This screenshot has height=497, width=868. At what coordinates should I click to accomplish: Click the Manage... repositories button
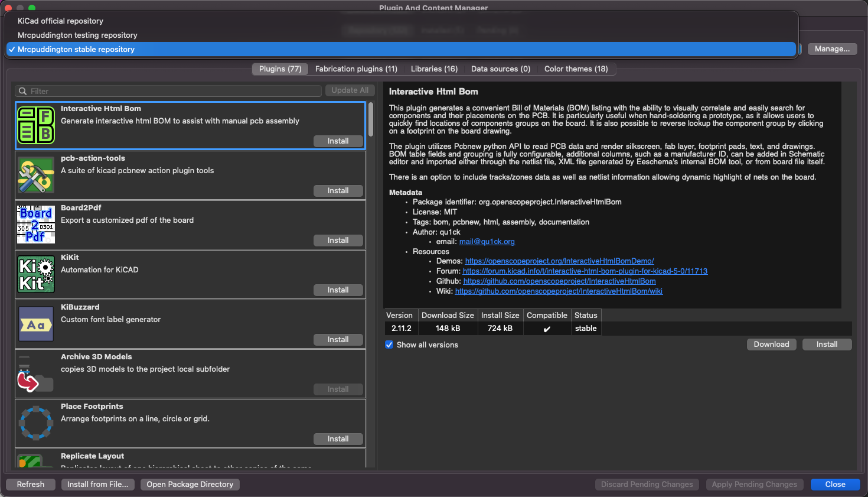pyautogui.click(x=832, y=49)
